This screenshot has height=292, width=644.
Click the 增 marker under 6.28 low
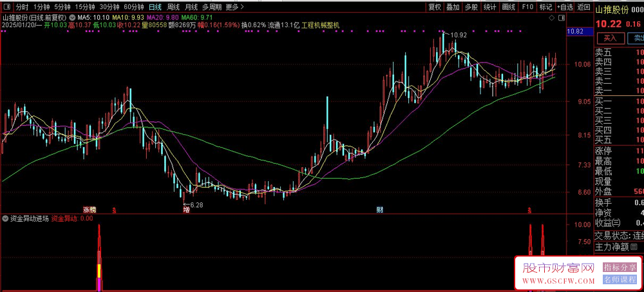point(187,209)
